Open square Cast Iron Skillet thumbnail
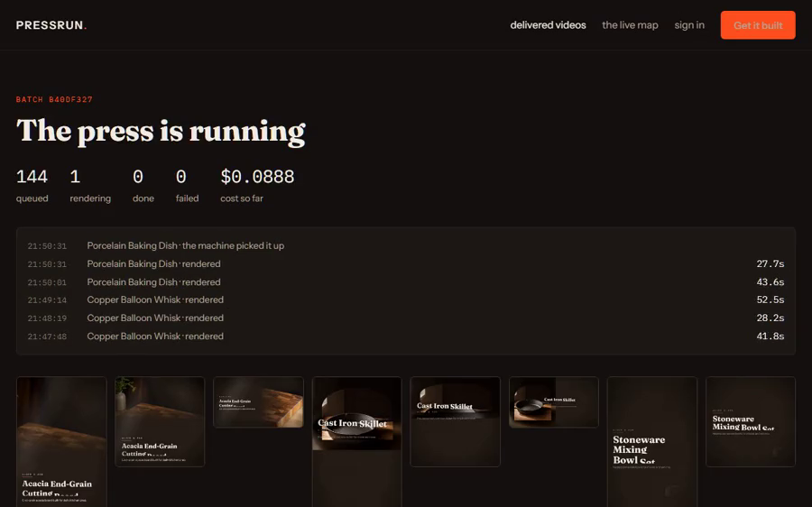This screenshot has width=812, height=507. [x=456, y=421]
